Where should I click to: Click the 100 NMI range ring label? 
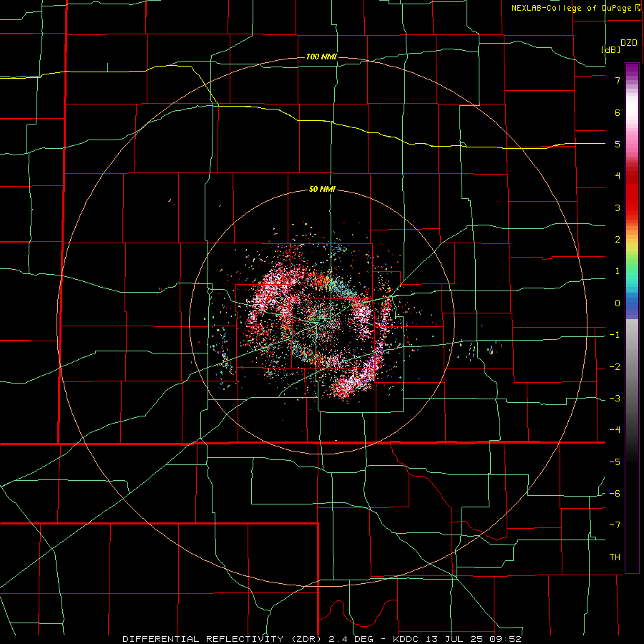(x=321, y=57)
